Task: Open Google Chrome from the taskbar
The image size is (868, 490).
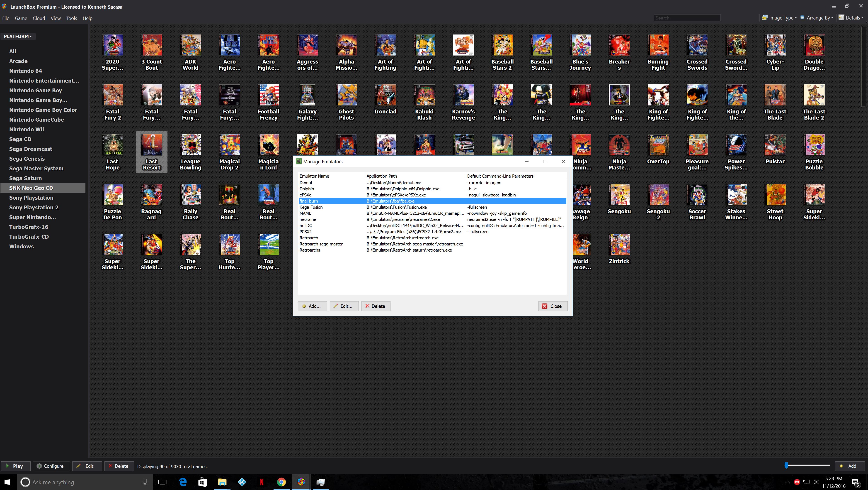Action: [x=281, y=482]
